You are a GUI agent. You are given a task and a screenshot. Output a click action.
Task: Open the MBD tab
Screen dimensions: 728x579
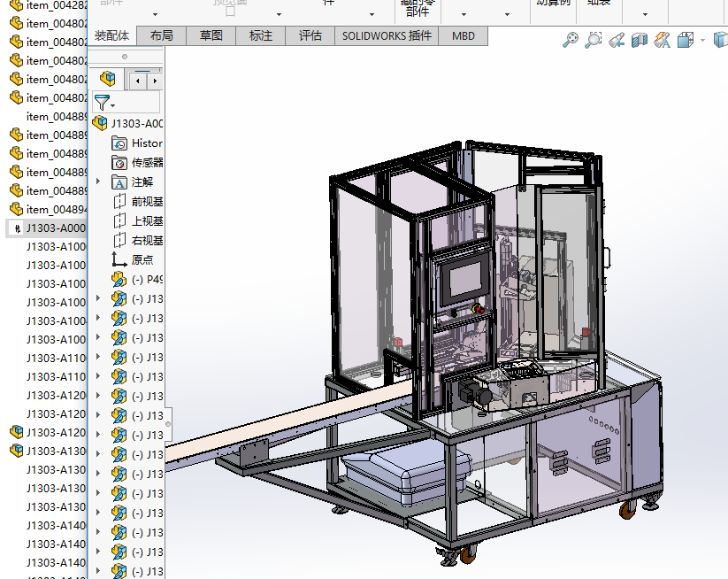(x=463, y=36)
